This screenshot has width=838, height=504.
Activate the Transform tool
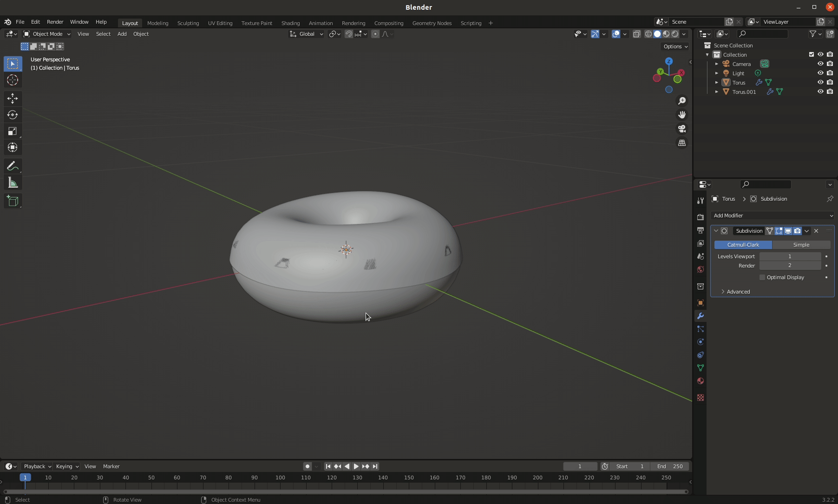pos(13,148)
